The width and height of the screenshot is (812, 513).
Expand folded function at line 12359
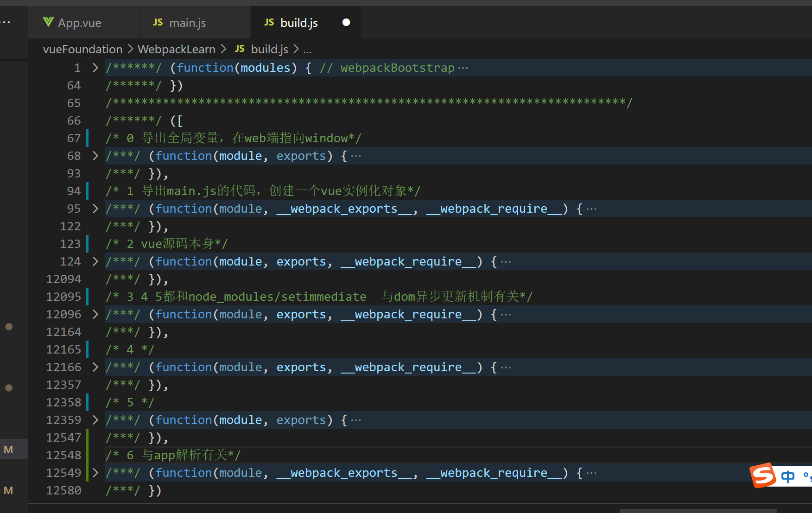(95, 420)
